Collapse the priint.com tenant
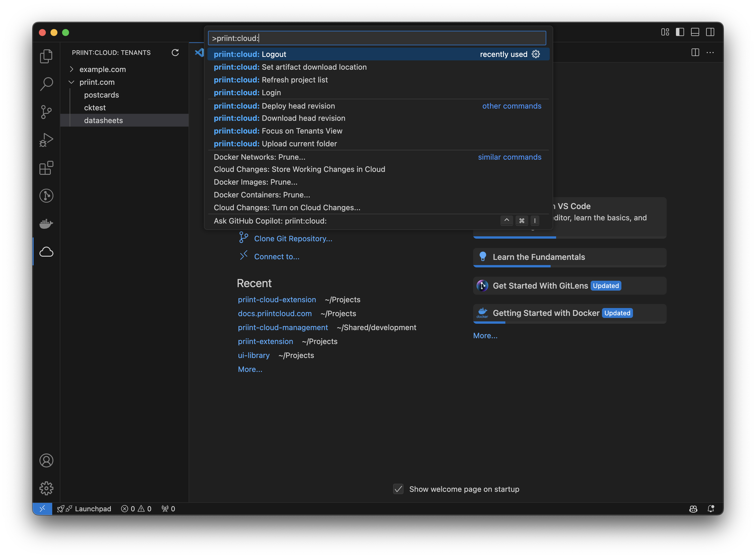Viewport: 756px width, 558px height. pyautogui.click(x=72, y=82)
